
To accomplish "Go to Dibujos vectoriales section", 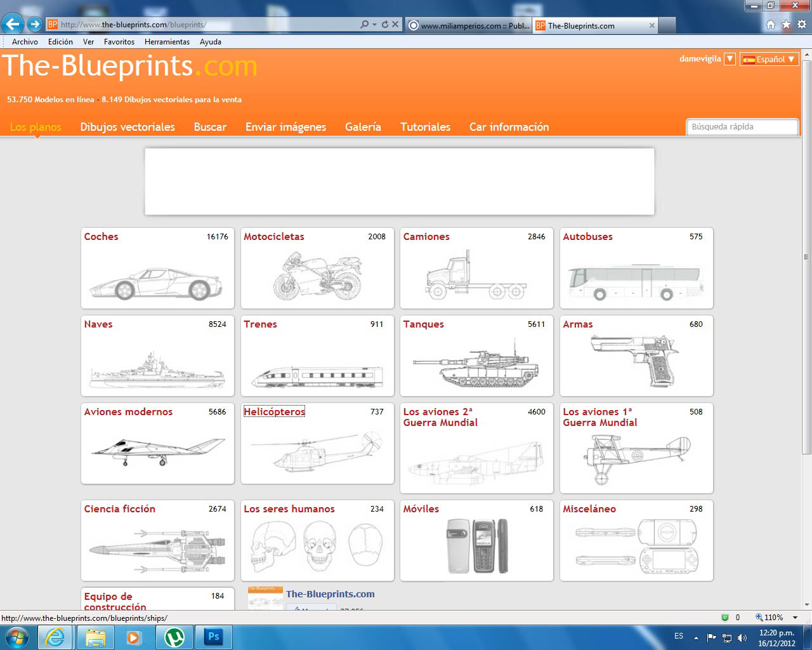I will tap(128, 127).
